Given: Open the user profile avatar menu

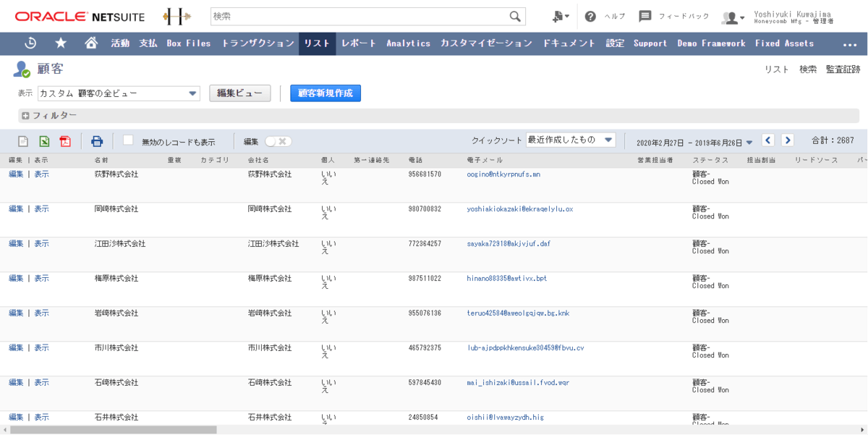Looking at the screenshot, I should [733, 17].
